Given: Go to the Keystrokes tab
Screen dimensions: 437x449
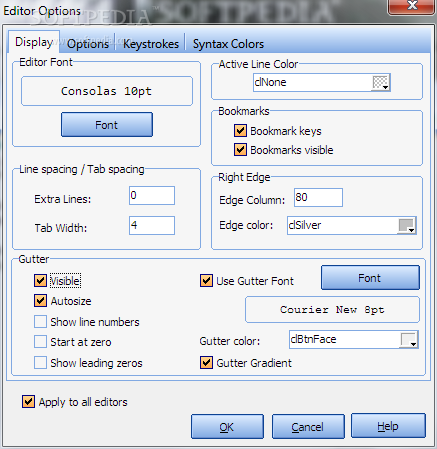Looking at the screenshot, I should tap(151, 44).
